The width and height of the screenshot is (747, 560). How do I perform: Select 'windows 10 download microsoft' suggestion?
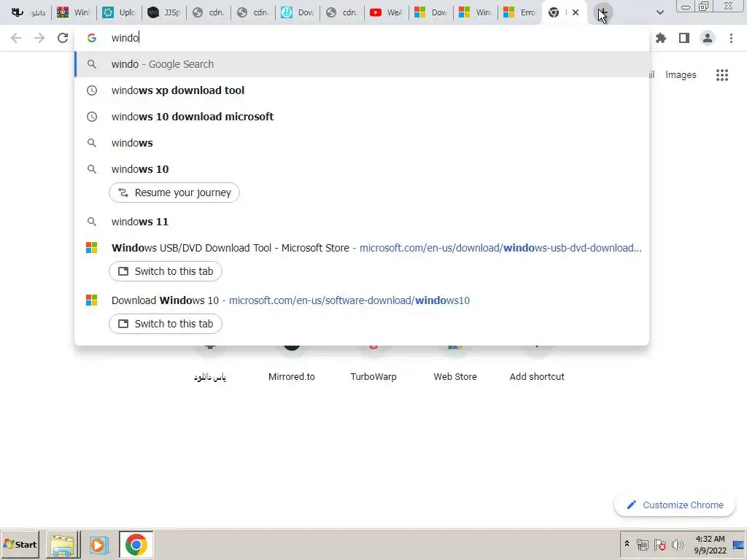pos(362,117)
